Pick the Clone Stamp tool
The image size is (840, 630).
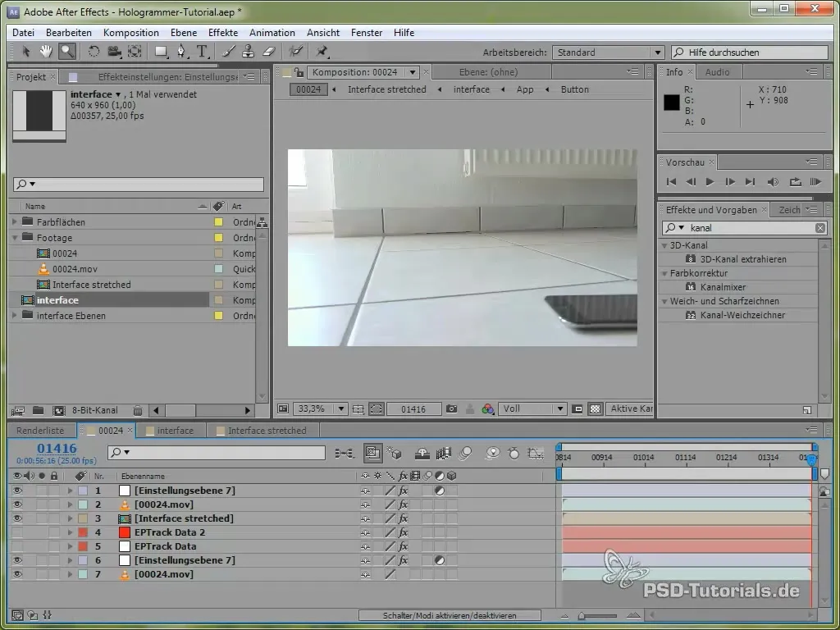point(249,51)
